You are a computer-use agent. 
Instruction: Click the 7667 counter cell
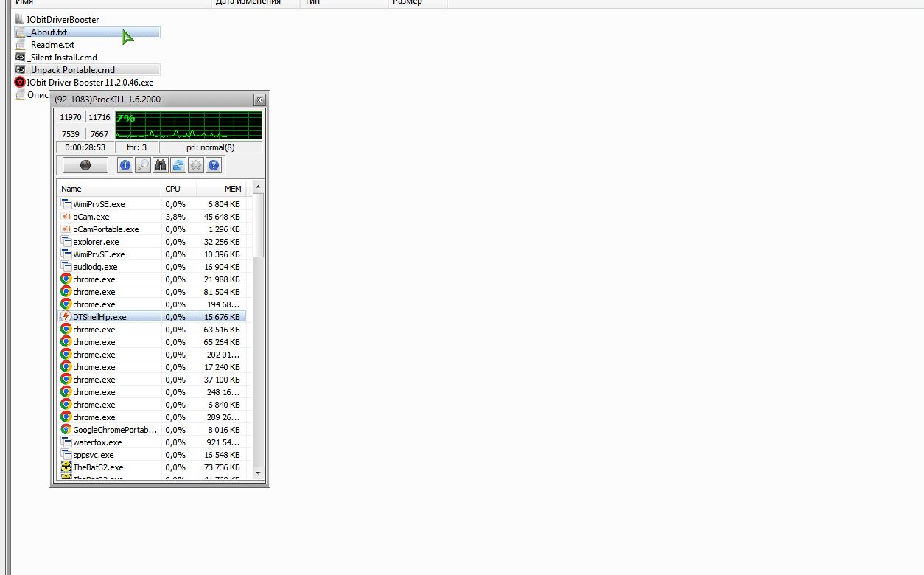(x=99, y=134)
